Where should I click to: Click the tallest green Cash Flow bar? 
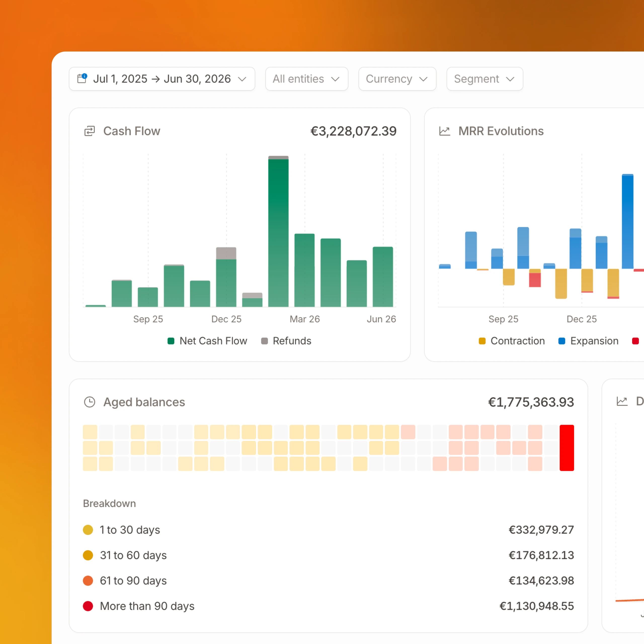[x=278, y=233]
